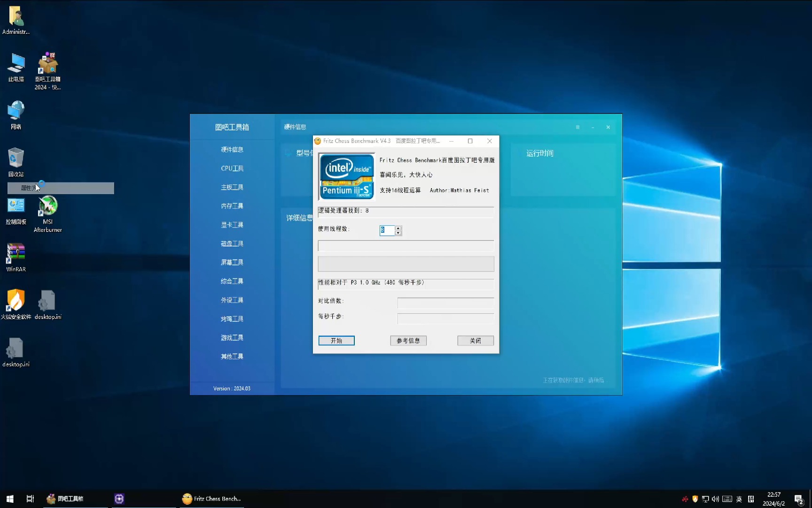Open the 图吧工具箱 hamburger menu icon
The height and width of the screenshot is (508, 812).
pos(578,127)
